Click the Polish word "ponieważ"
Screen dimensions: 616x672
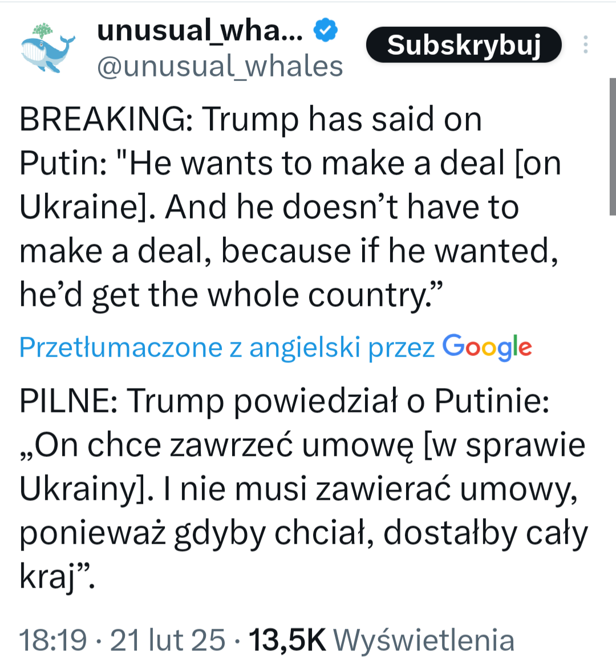[x=92, y=533]
